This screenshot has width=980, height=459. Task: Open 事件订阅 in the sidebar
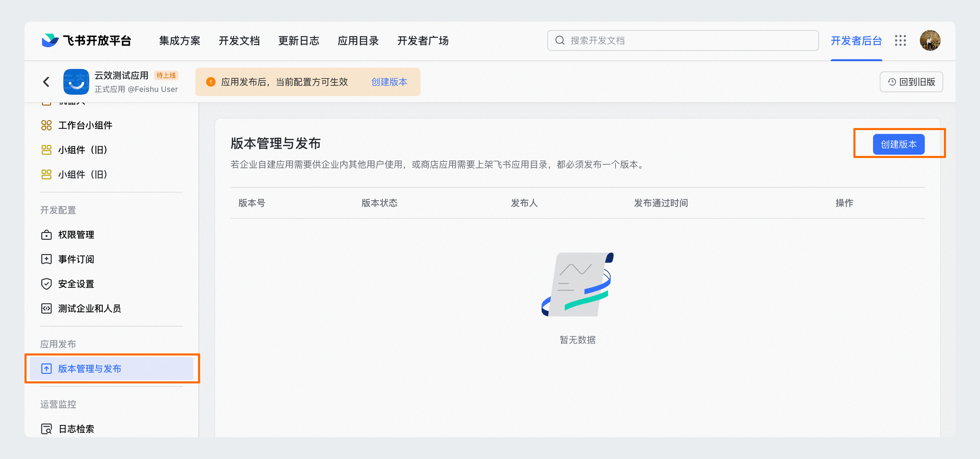pyautogui.click(x=112, y=259)
